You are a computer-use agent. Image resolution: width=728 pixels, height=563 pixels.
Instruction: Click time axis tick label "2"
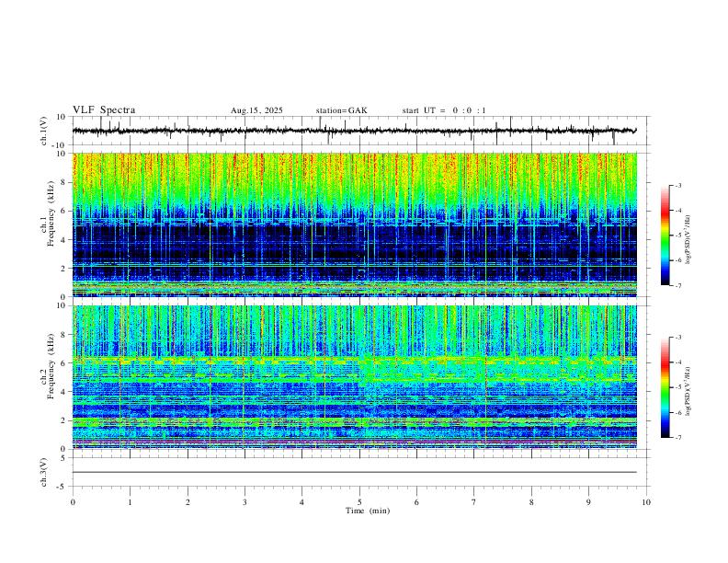click(x=188, y=502)
